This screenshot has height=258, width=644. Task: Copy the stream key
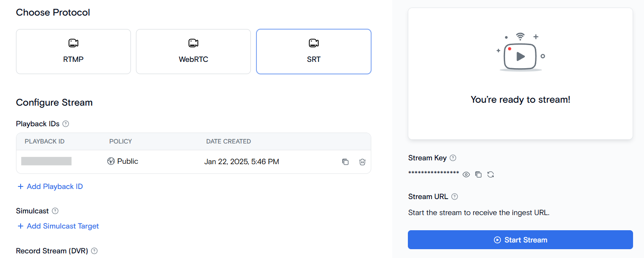(478, 174)
